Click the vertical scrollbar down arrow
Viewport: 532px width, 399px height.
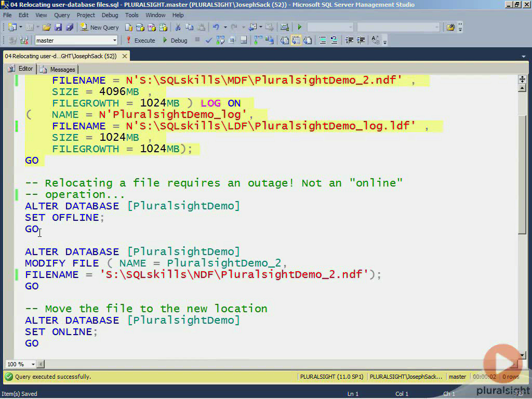pyautogui.click(x=522, y=355)
